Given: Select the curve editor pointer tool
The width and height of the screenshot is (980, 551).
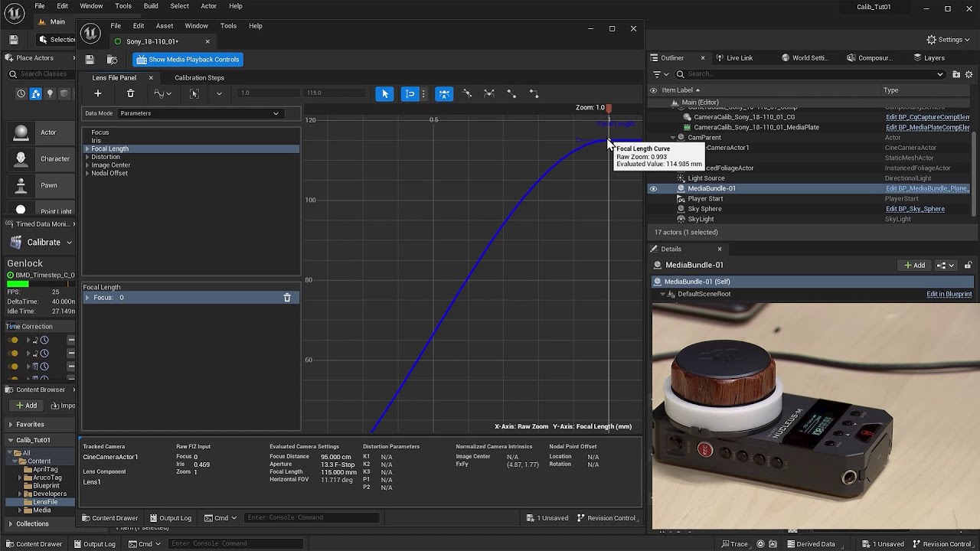Looking at the screenshot, I should pos(385,93).
